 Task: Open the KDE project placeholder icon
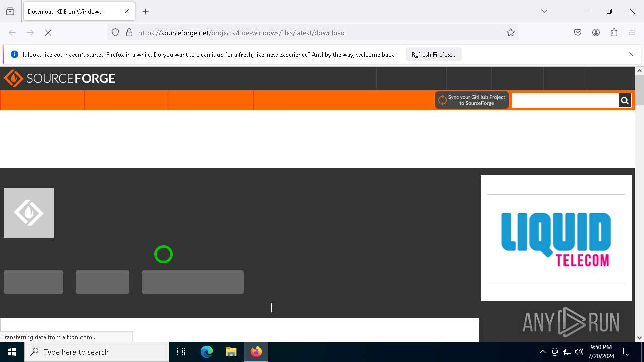tap(29, 213)
